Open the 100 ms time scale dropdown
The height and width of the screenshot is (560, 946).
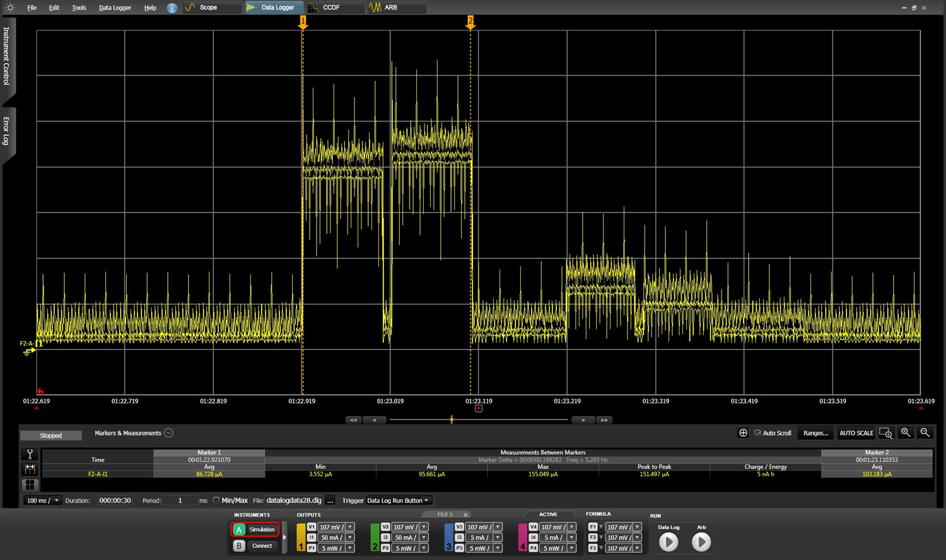click(x=42, y=500)
